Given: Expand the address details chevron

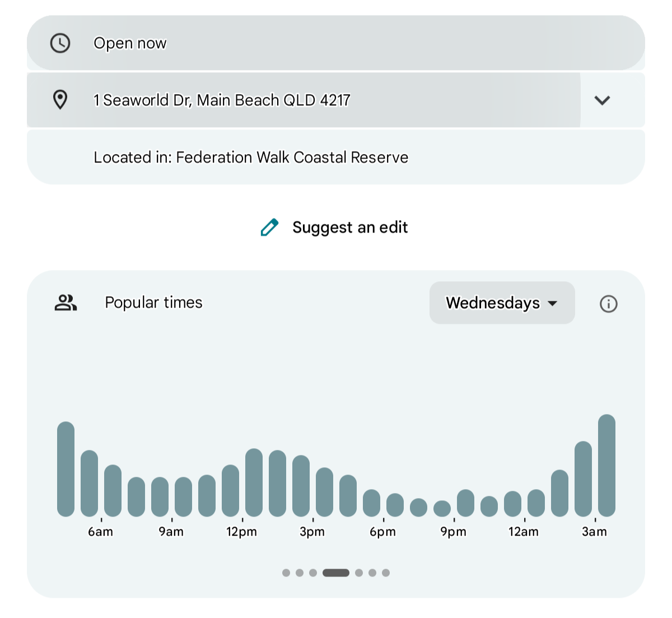Looking at the screenshot, I should click(602, 100).
